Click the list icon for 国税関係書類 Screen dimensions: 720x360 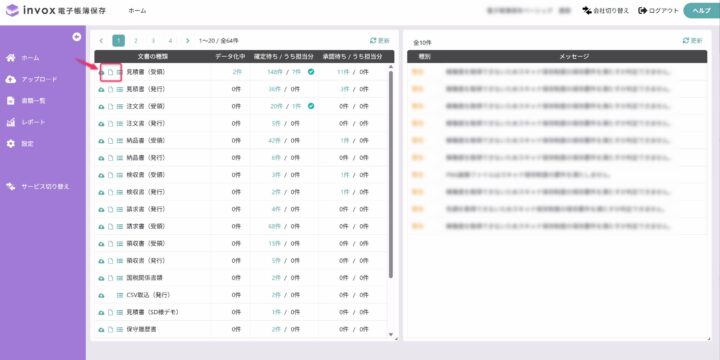[x=120, y=278]
